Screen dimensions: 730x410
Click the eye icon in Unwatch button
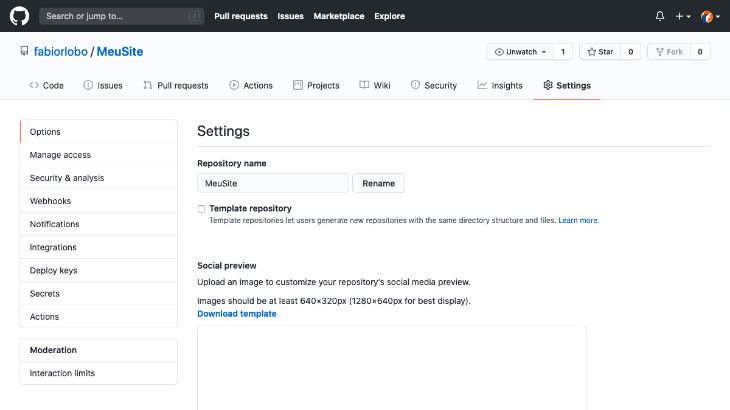click(x=499, y=52)
